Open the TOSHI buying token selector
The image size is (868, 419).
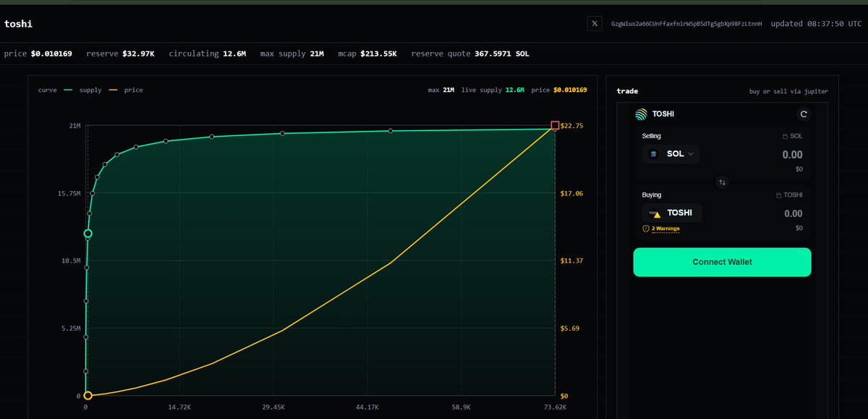pos(672,213)
